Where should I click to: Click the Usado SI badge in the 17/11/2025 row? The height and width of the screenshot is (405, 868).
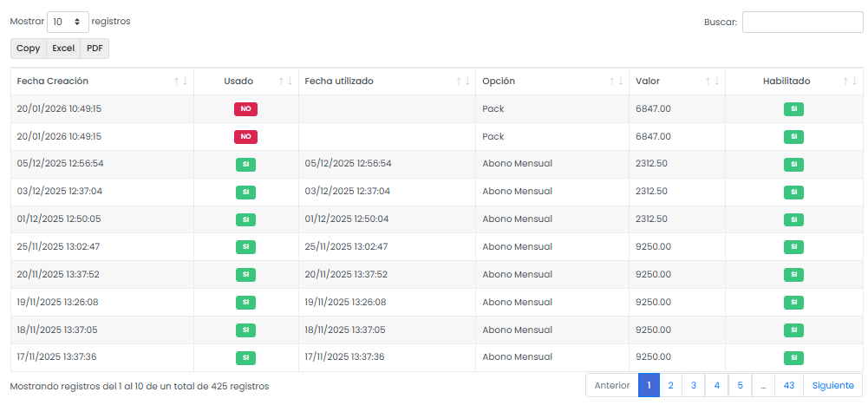pyautogui.click(x=245, y=358)
